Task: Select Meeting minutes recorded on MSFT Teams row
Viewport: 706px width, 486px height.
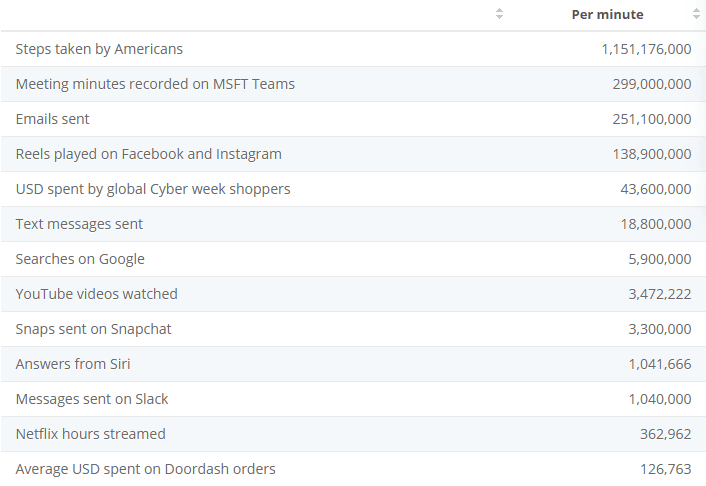Action: [353, 84]
